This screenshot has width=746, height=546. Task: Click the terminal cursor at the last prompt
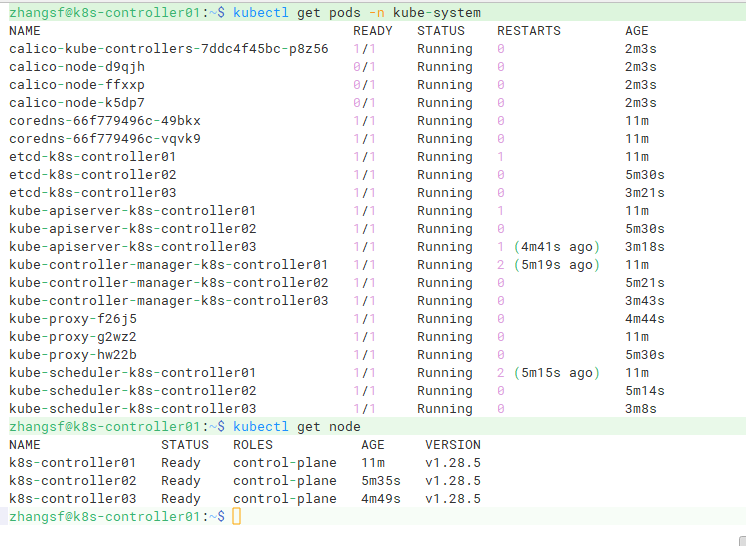[x=236, y=516]
